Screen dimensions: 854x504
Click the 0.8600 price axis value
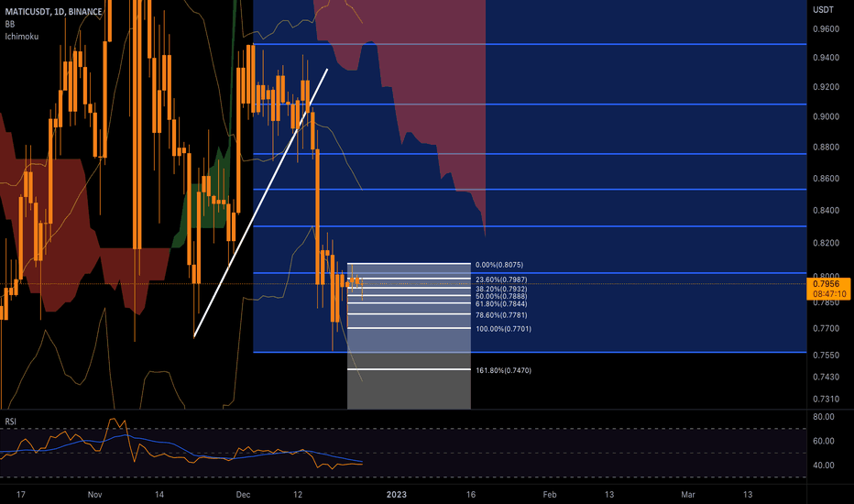pos(826,178)
